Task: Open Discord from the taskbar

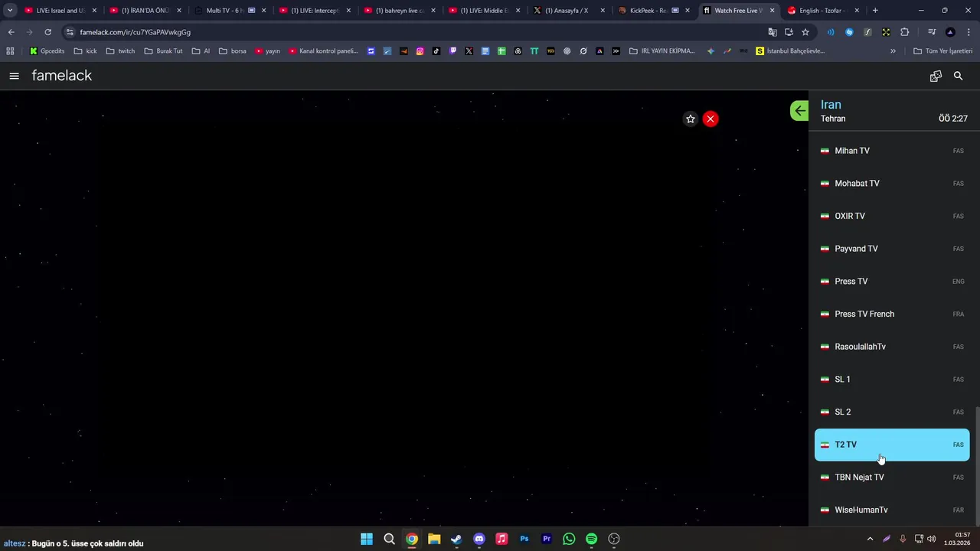Action: click(x=479, y=539)
